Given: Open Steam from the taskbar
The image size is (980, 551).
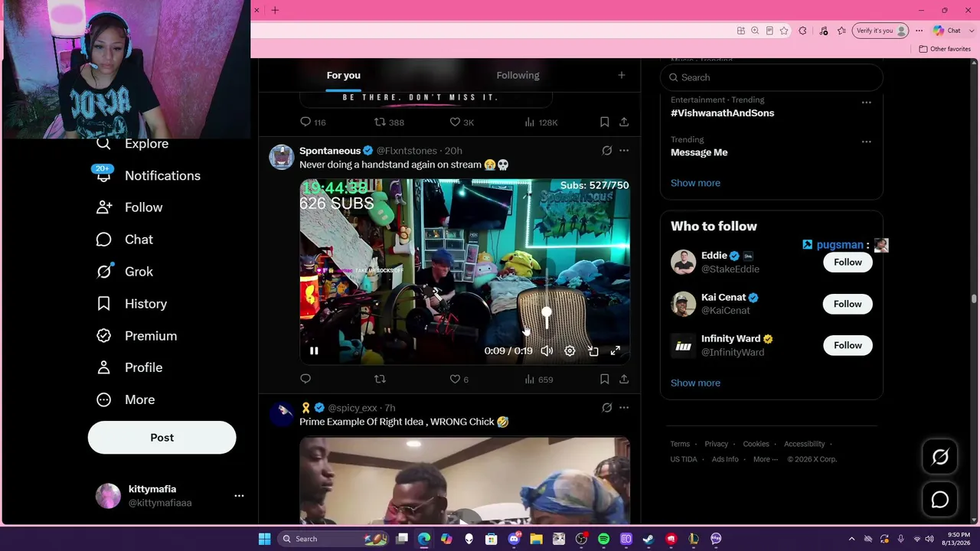Looking at the screenshot, I should click(648, 539).
